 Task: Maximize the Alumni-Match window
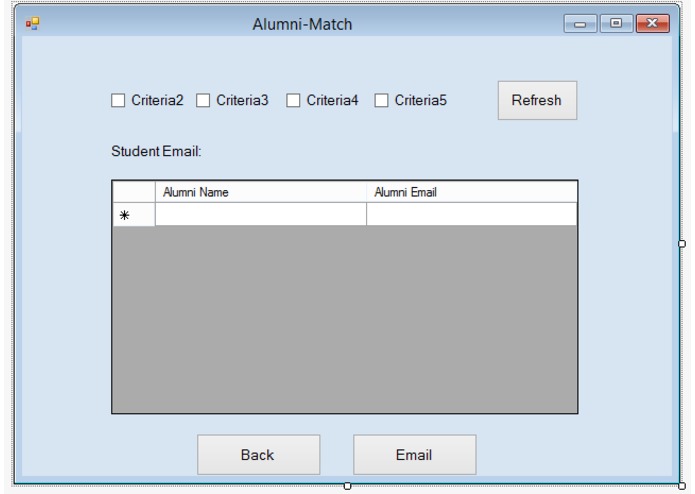[616, 23]
